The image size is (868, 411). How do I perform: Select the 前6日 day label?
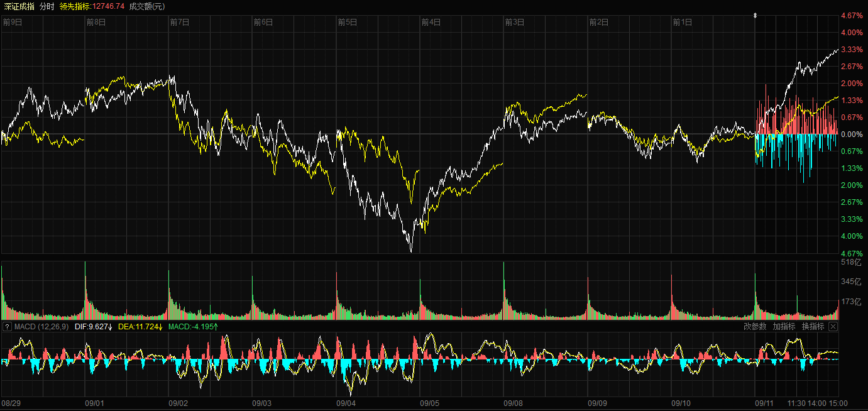click(263, 22)
